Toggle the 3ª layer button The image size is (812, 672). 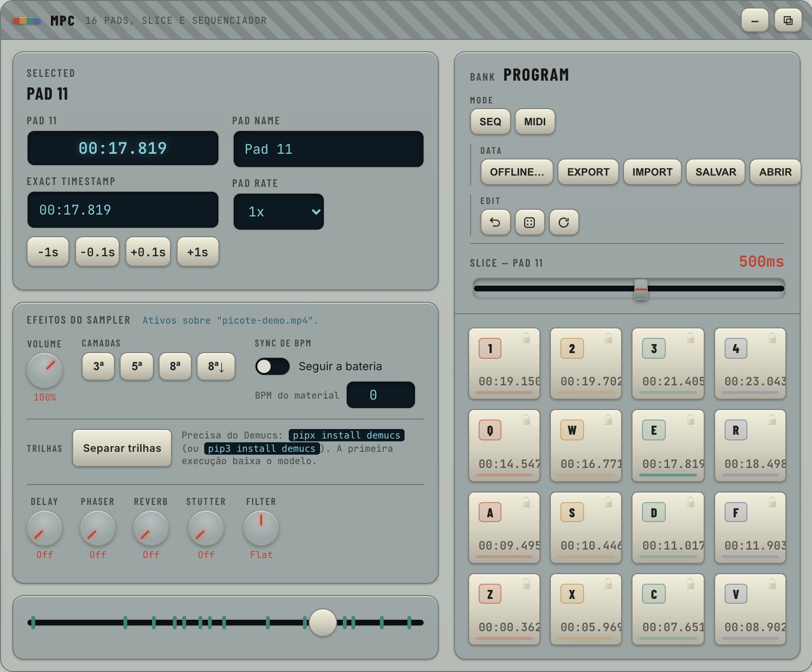pyautogui.click(x=98, y=366)
